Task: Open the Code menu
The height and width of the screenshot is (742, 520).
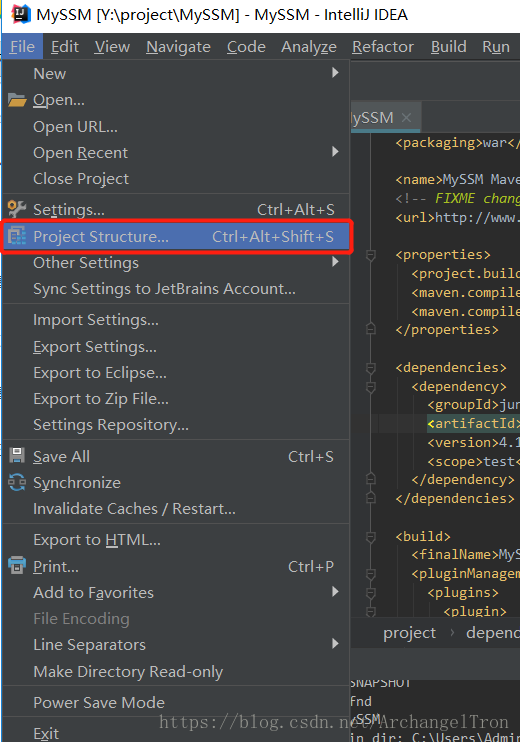Action: [246, 46]
